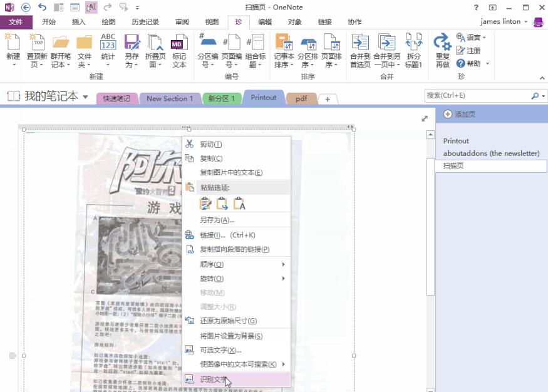The height and width of the screenshot is (392, 548).
Task: Choose 另存为(A)... in context menu
Action: click(237, 220)
